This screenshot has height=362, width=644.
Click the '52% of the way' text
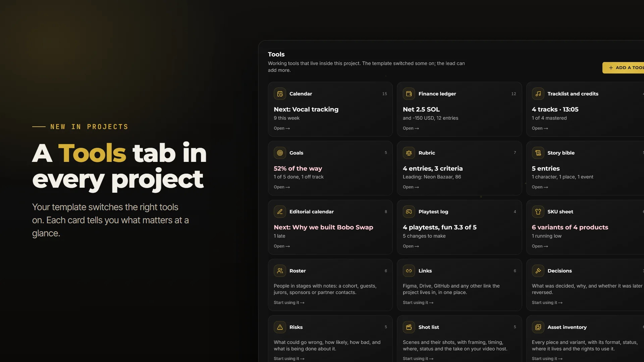pos(298,169)
